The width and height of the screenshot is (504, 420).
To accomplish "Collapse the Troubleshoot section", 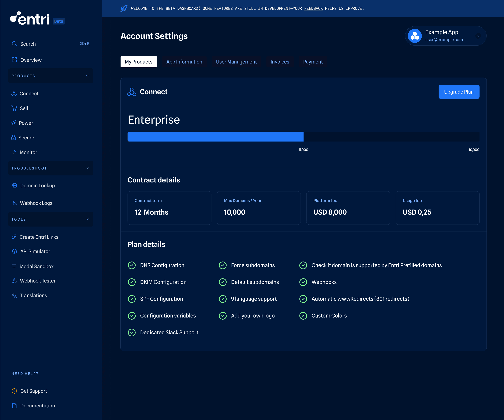I will click(x=87, y=168).
